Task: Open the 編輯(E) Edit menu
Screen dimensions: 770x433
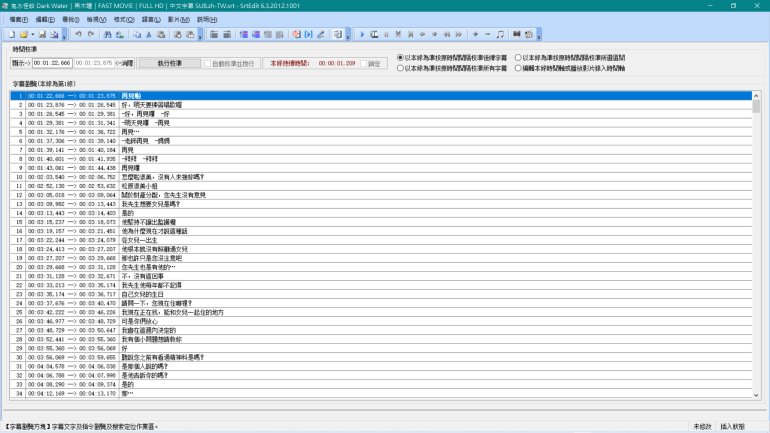Action: pyautogui.click(x=45, y=20)
